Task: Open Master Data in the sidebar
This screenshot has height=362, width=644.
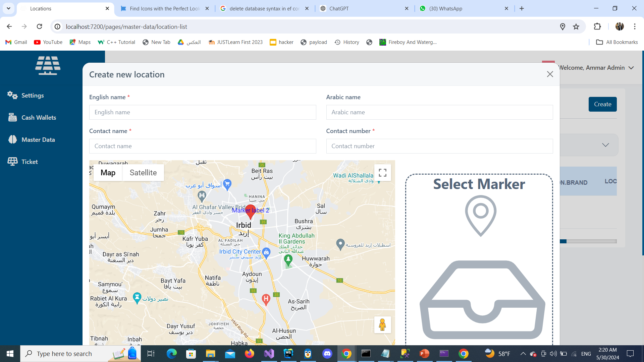Action: tap(38, 140)
